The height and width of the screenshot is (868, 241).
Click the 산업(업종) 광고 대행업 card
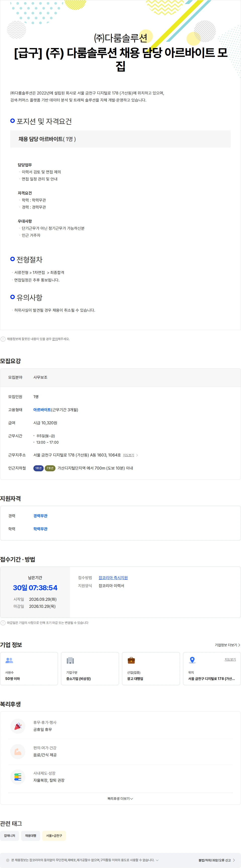151,668
